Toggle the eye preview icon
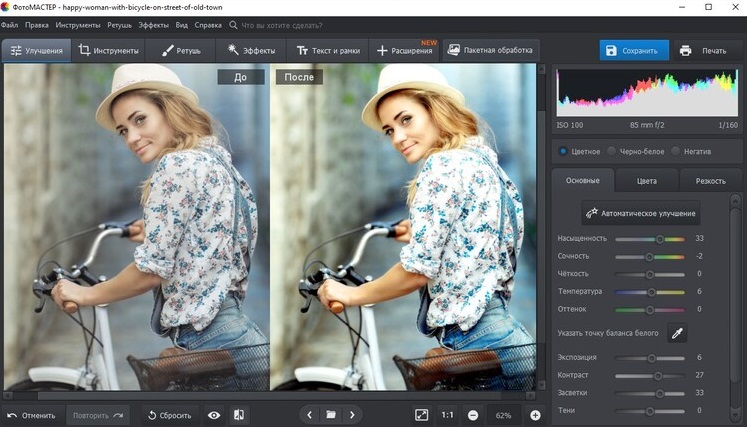This screenshot has width=747, height=427. pyautogui.click(x=213, y=415)
